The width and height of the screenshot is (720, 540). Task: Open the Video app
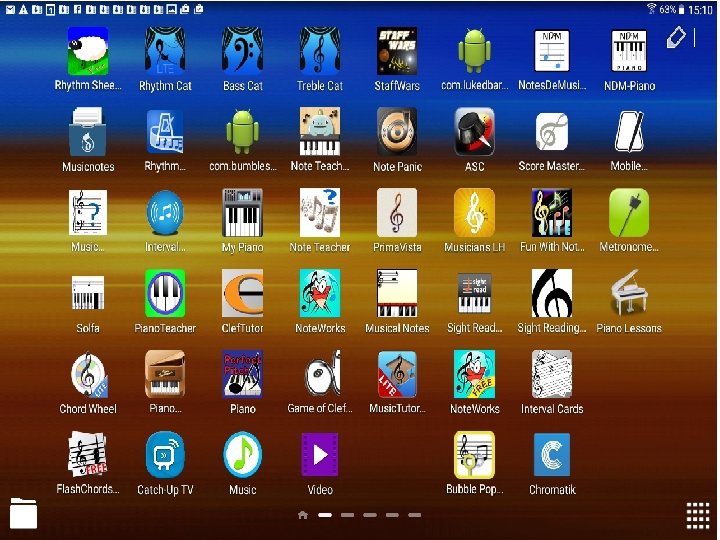tap(320, 456)
